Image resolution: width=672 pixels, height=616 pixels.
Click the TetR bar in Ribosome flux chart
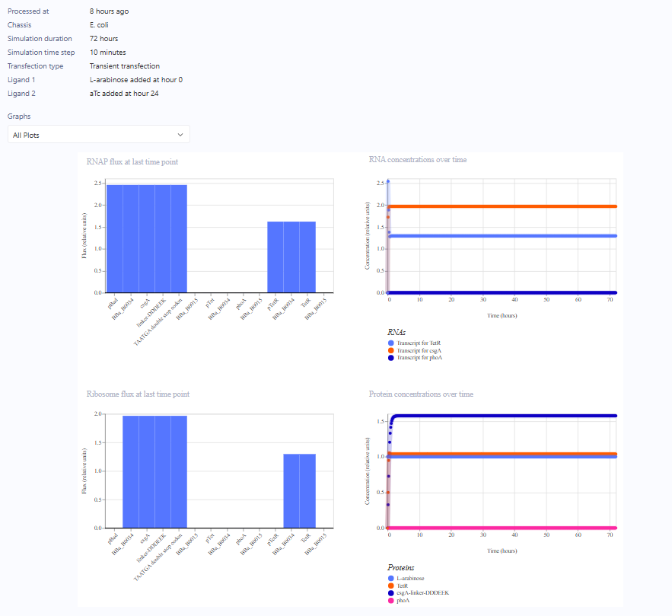click(x=307, y=491)
